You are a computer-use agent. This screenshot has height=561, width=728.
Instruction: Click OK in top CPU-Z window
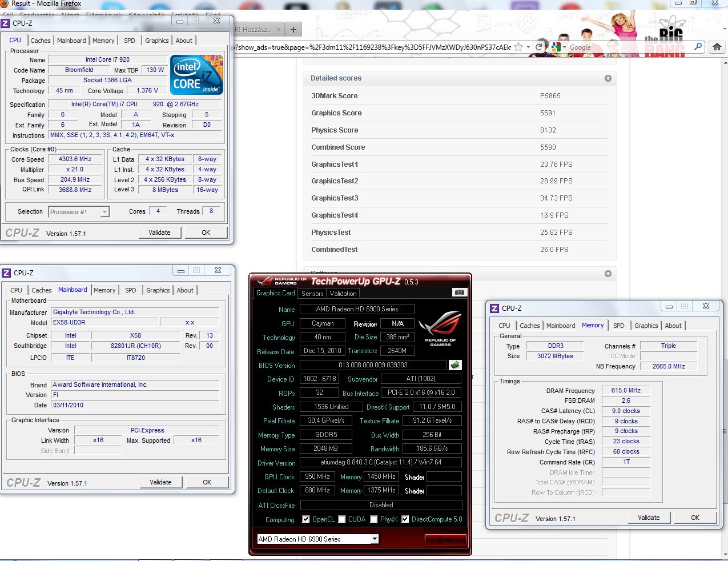pyautogui.click(x=206, y=233)
